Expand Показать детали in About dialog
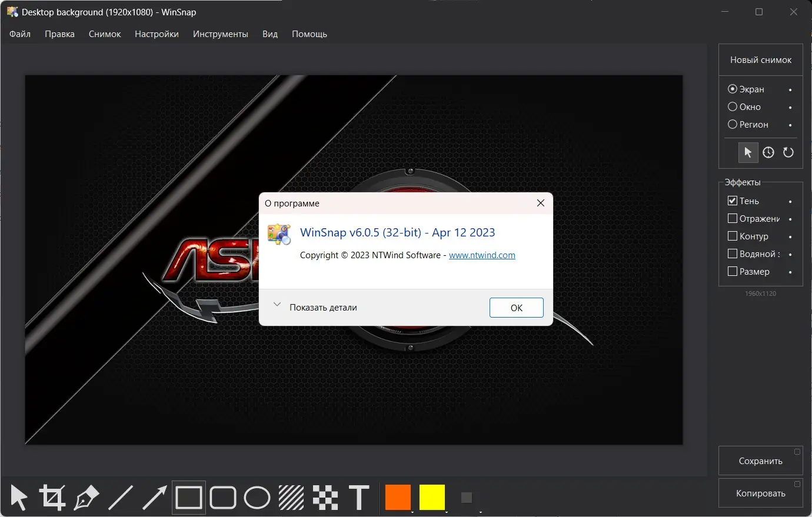The image size is (812, 517). pyautogui.click(x=315, y=307)
